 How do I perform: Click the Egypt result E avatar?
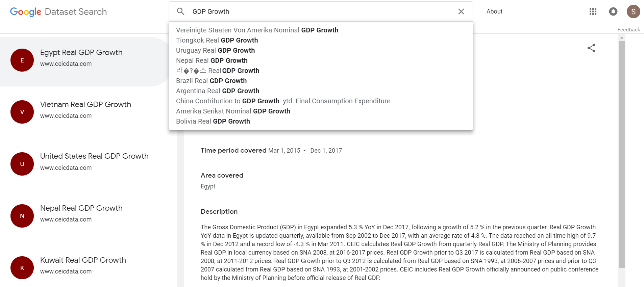tap(22, 60)
